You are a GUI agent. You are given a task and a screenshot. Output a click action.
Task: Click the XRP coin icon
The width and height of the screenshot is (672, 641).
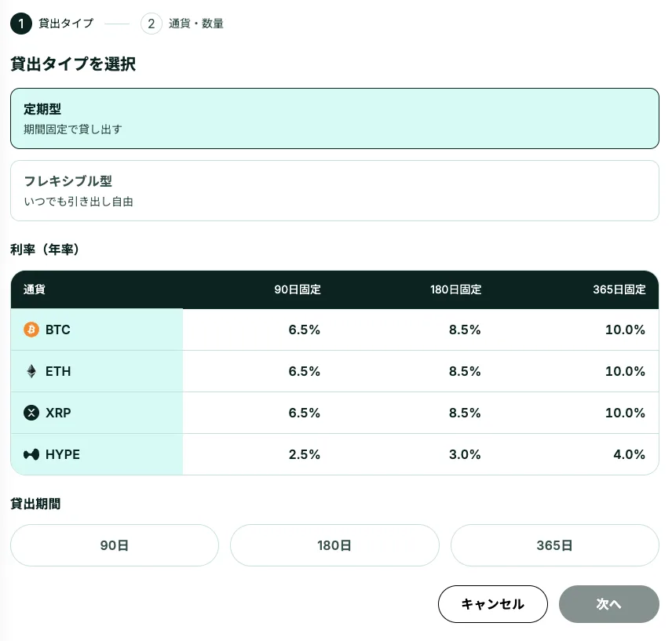[31, 413]
